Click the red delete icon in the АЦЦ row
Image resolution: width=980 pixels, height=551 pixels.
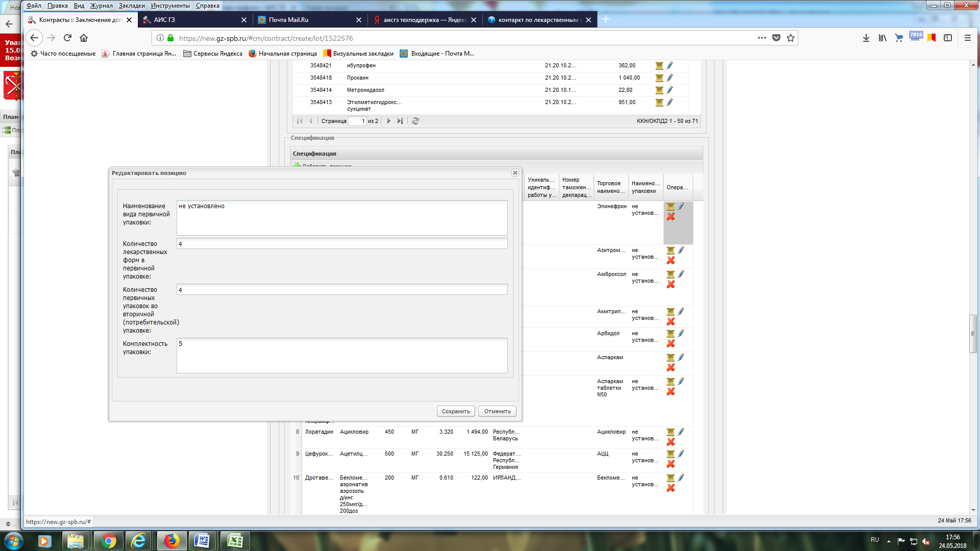[x=671, y=464]
